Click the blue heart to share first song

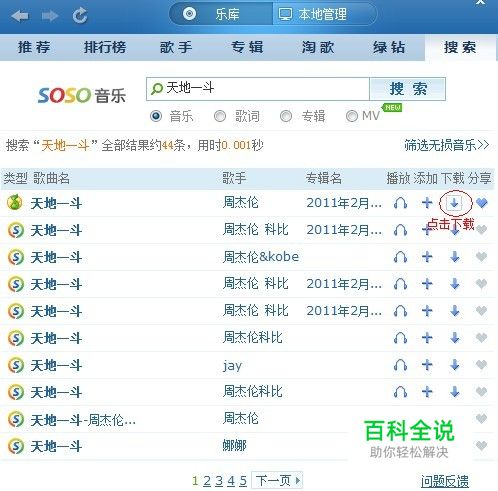[482, 203]
